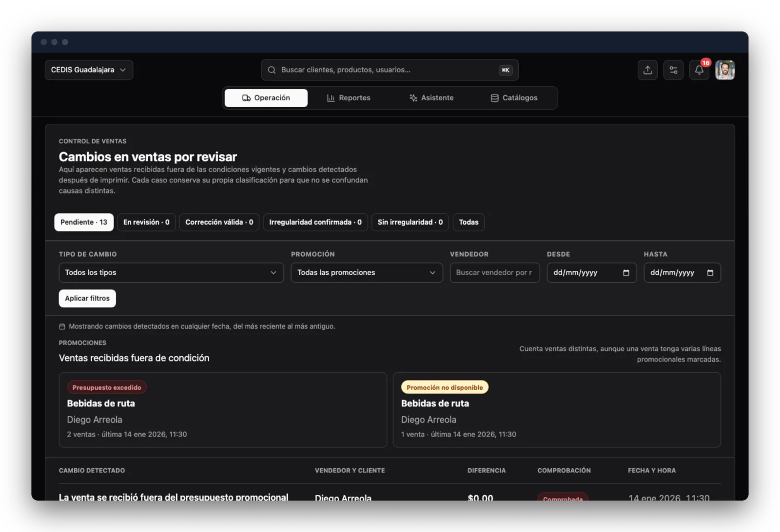The image size is (780, 532).
Task: Show the Todas filter
Action: pyautogui.click(x=468, y=222)
